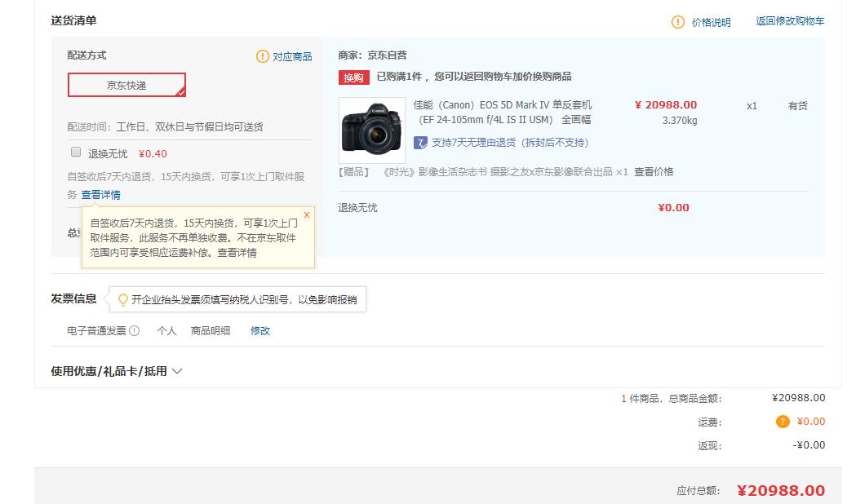Click the red 换购 tag

[x=354, y=77]
